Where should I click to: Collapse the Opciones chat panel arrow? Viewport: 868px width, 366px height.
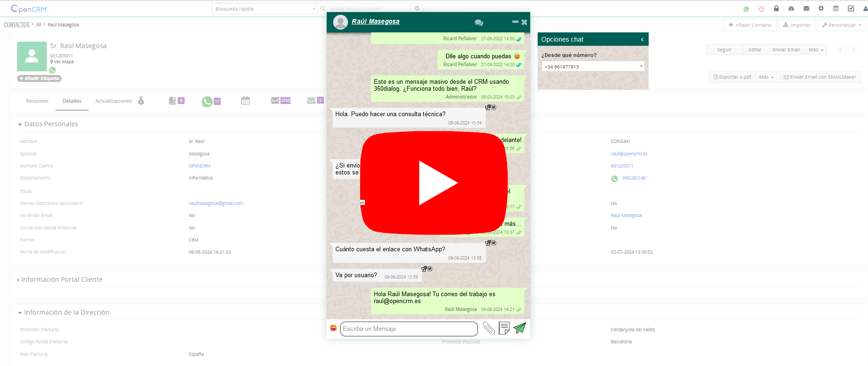[642, 40]
